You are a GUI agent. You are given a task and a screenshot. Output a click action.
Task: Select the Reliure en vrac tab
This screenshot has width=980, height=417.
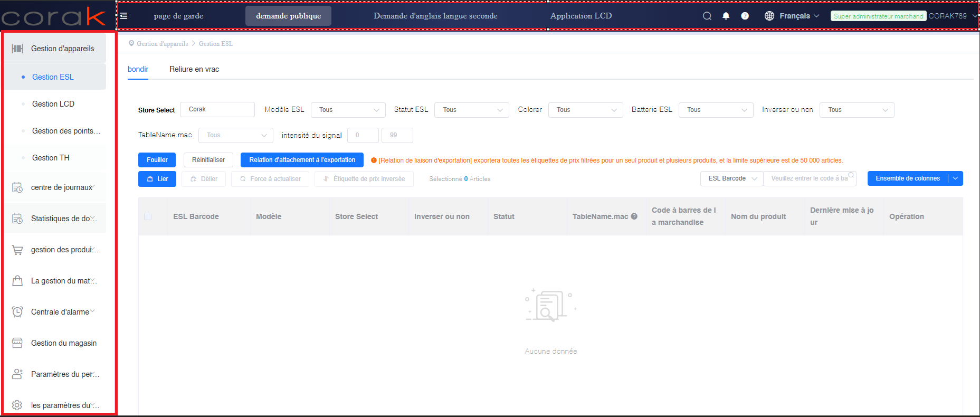tap(194, 69)
